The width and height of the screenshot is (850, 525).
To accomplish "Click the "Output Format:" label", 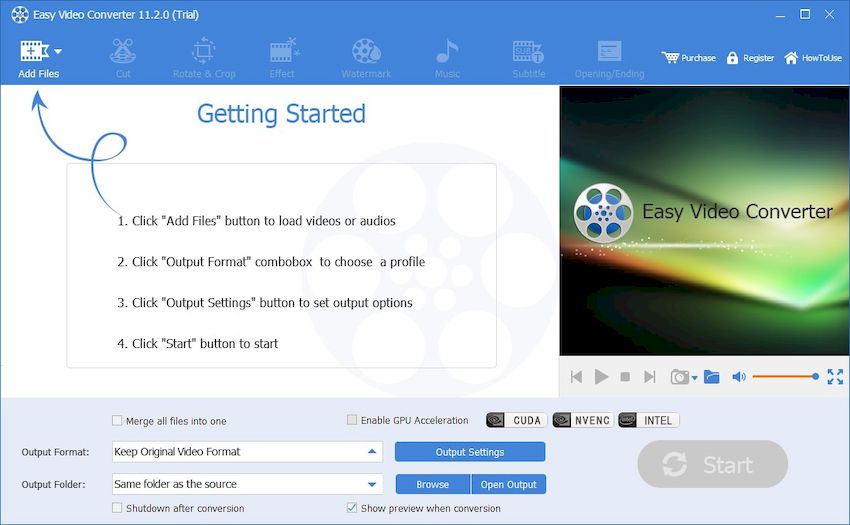I will 55,452.
